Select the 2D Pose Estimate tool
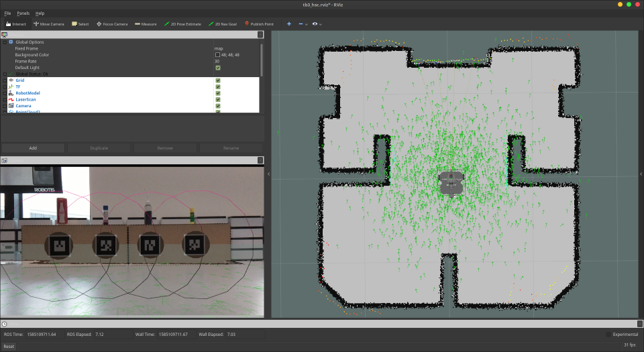644x352 pixels. (182, 24)
